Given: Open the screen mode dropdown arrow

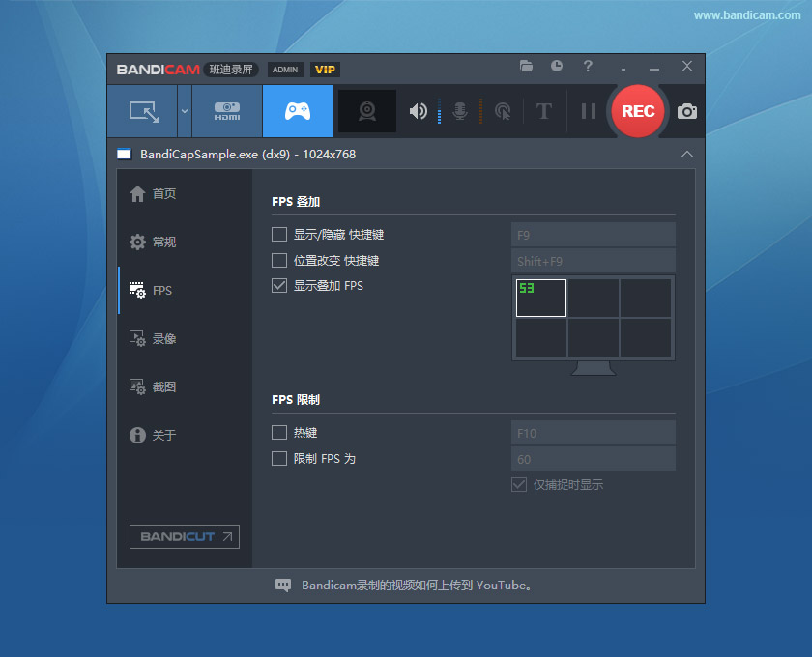Looking at the screenshot, I should click(x=185, y=111).
